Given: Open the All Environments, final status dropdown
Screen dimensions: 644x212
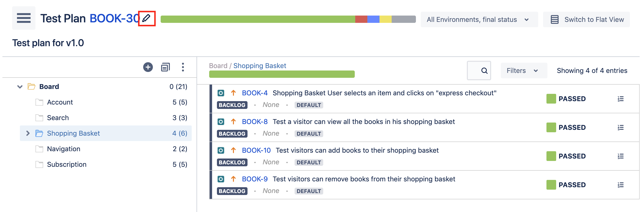Looking at the screenshot, I should pyautogui.click(x=479, y=19).
